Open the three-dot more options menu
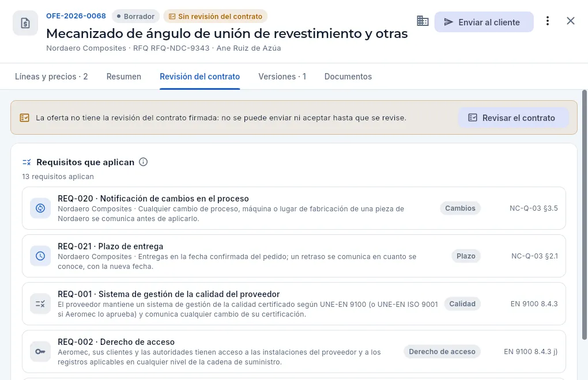Viewport: 588px width, 380px height. point(548,21)
